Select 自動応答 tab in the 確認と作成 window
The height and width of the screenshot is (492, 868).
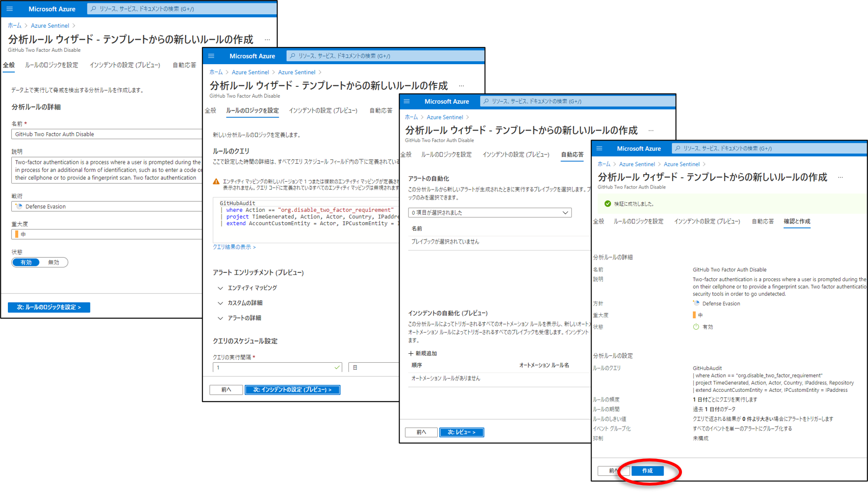click(x=763, y=222)
